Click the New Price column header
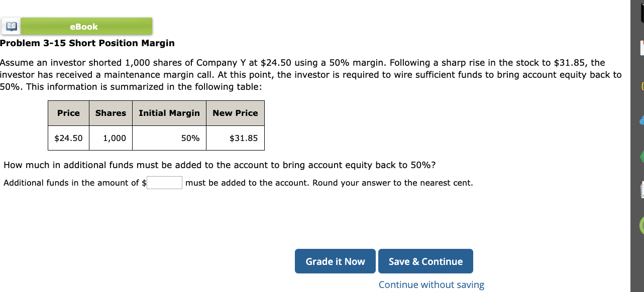 coord(235,113)
